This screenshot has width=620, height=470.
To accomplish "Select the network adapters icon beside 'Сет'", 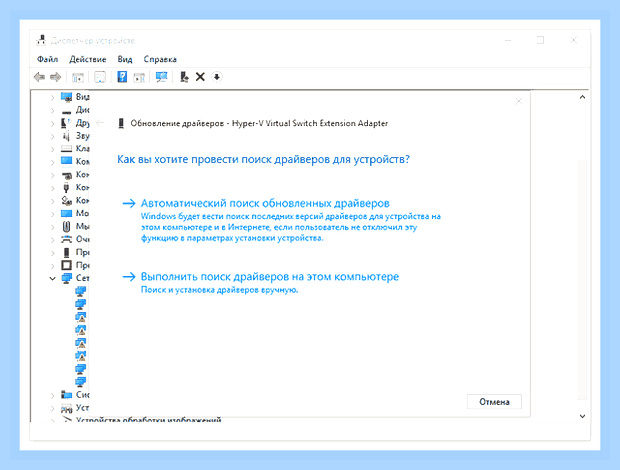I will click(66, 278).
